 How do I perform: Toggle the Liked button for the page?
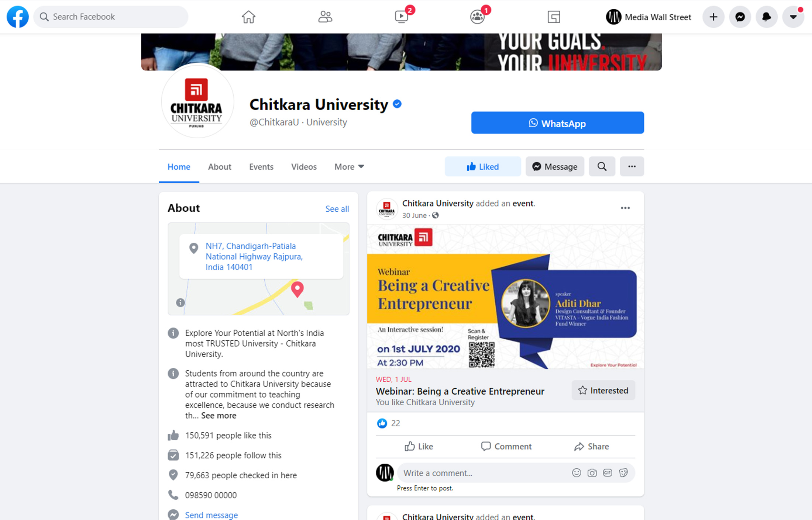[x=483, y=166]
